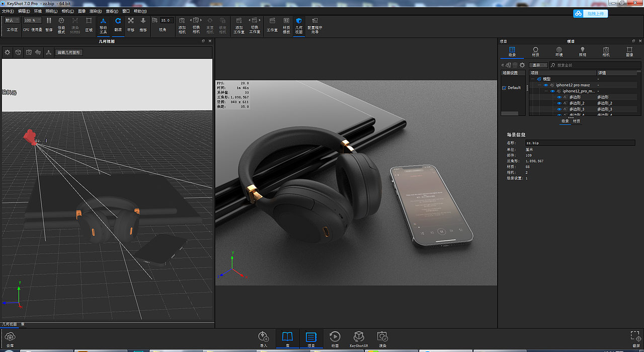Image resolution: width=644 pixels, height=352 pixels.
Task: Collapse the iphone12 pro maxz node
Action: pos(539,85)
